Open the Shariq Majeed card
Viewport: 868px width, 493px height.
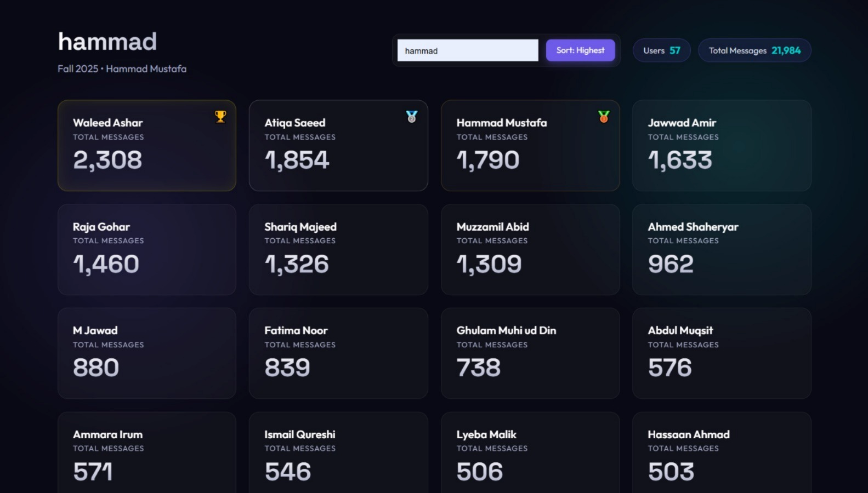point(338,250)
